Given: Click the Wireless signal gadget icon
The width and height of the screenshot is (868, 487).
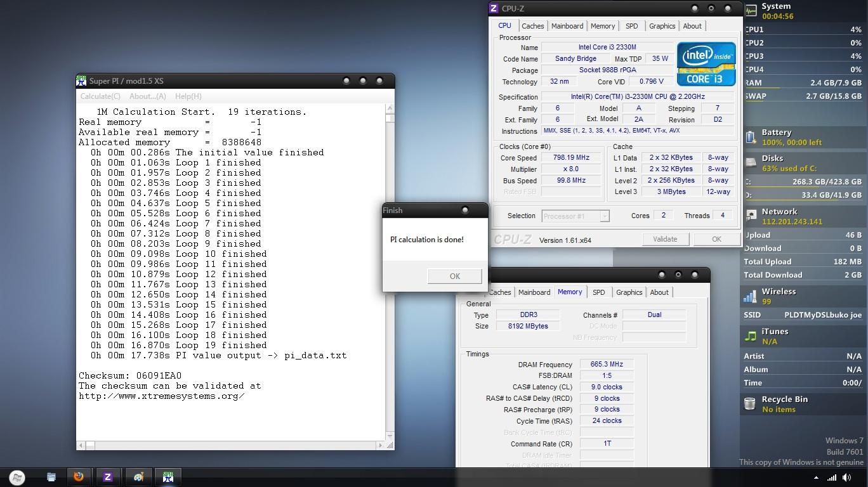Looking at the screenshot, I should (x=751, y=296).
